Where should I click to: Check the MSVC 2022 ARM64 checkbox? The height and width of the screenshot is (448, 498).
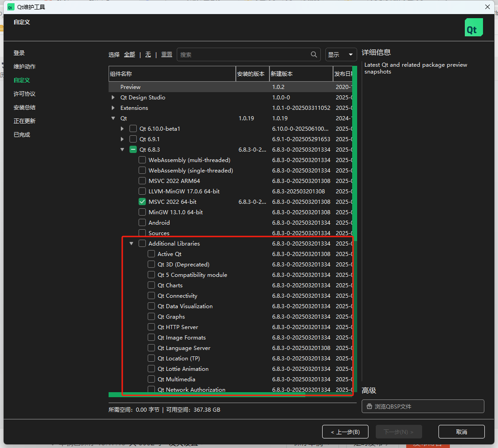pos(142,181)
